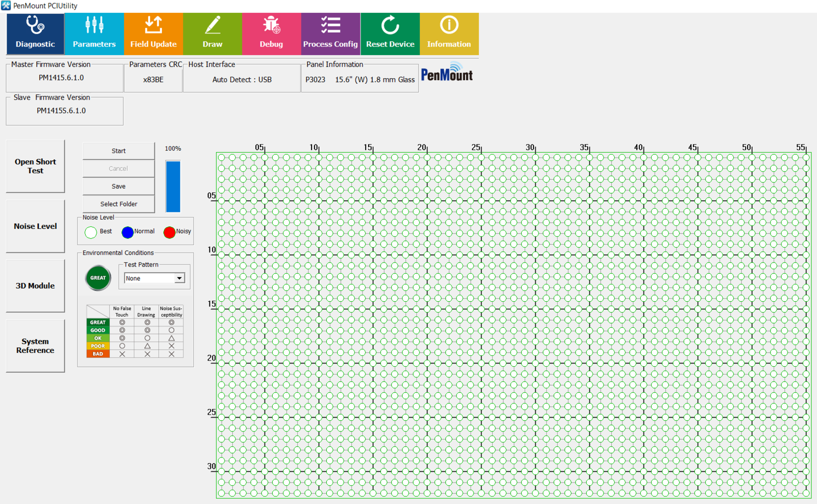This screenshot has height=504, width=817.
Task: Open the Information section
Action: [449, 34]
